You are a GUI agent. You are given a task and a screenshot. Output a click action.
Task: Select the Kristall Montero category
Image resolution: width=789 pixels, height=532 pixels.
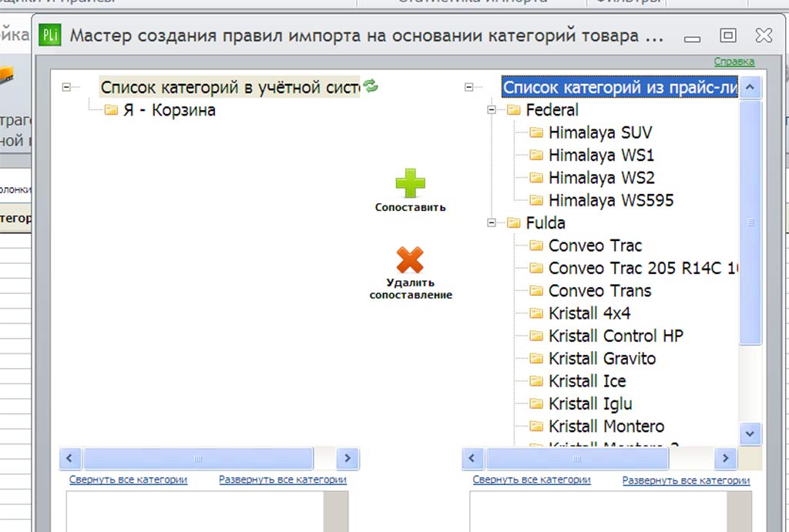coord(606,426)
